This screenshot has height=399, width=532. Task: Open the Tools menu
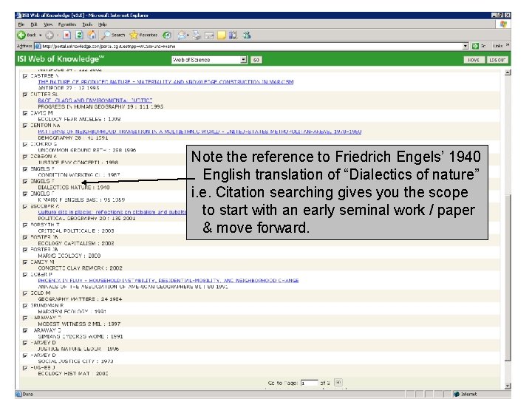pos(87,24)
